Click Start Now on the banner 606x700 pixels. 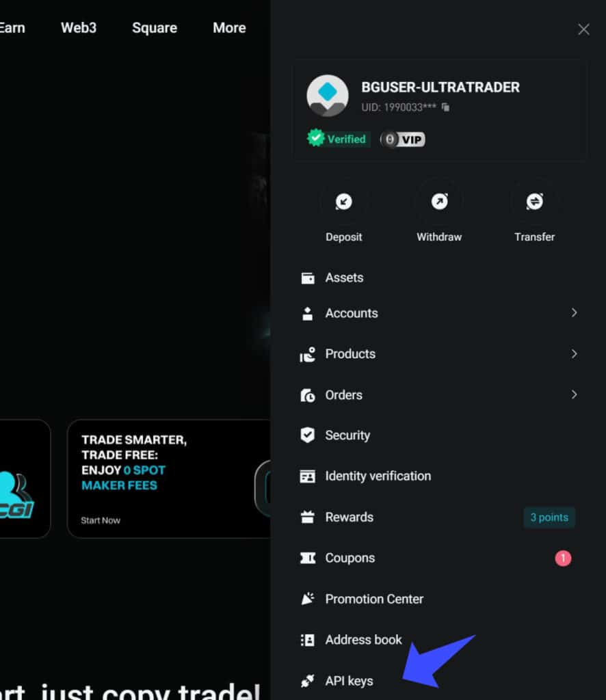click(101, 520)
